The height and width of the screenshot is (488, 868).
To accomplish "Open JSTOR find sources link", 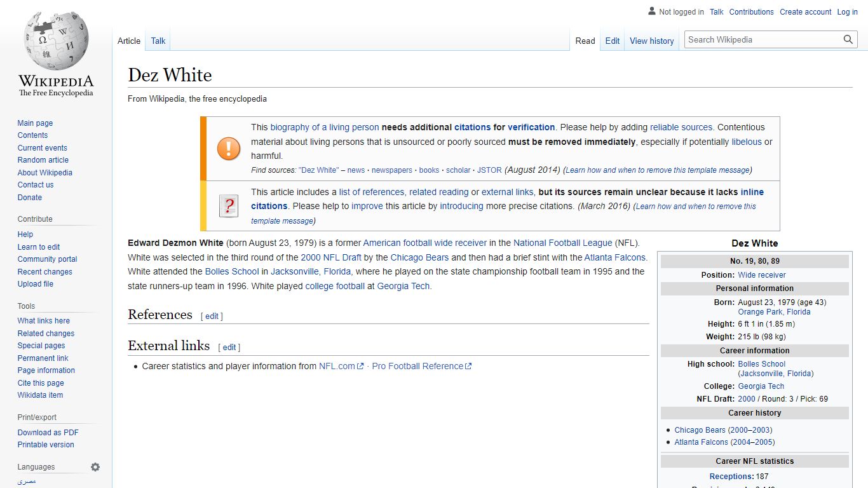I will (x=489, y=170).
